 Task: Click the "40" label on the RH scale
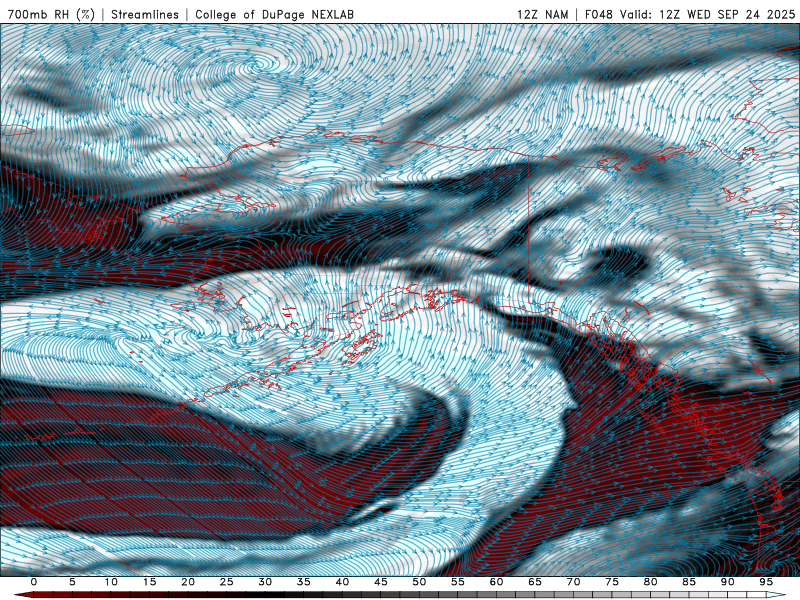coord(342,582)
